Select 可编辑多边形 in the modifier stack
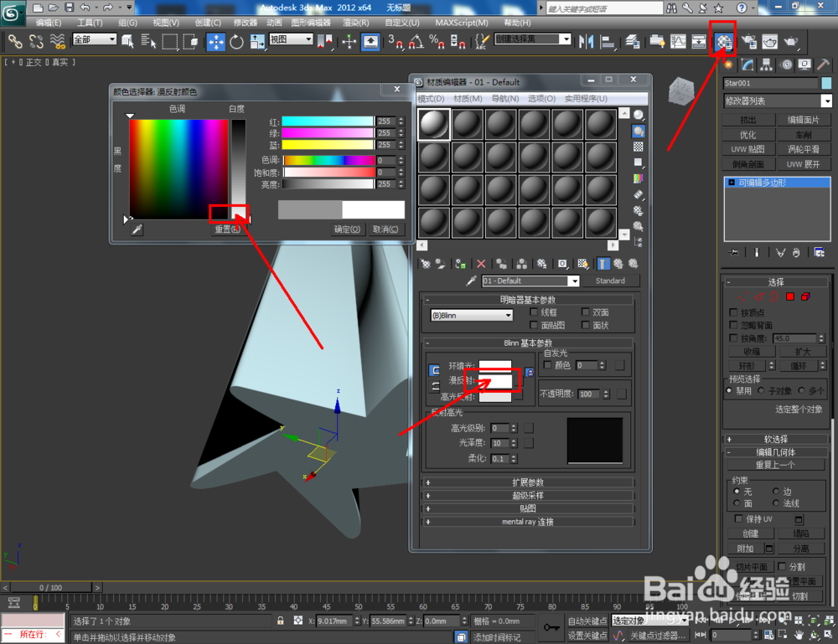The width and height of the screenshot is (838, 644). point(777,183)
